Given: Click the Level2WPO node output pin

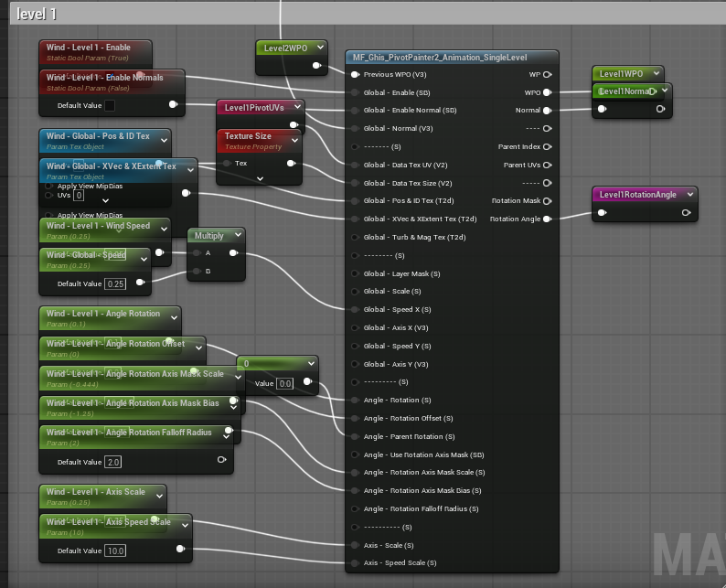Looking at the screenshot, I should coord(316,66).
